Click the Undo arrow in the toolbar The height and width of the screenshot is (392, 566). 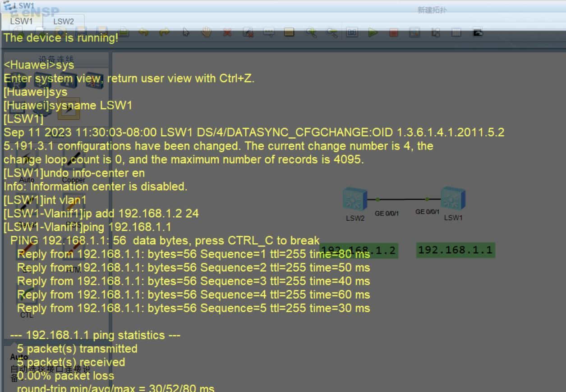tap(143, 32)
